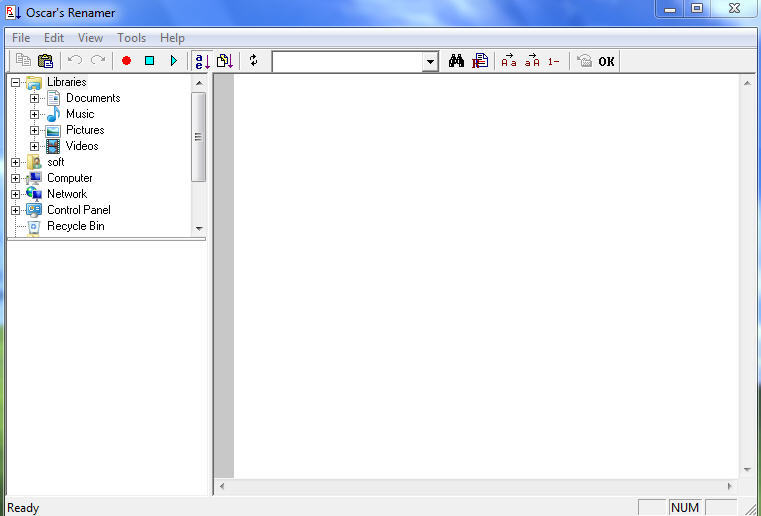The height and width of the screenshot is (516, 761).
Task: Expand the Documents library node
Action: (x=35, y=98)
